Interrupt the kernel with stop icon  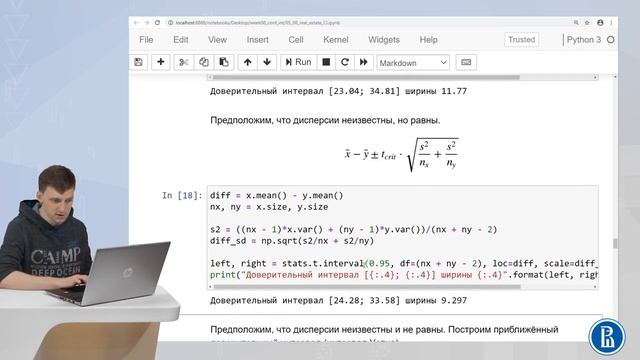(326, 62)
